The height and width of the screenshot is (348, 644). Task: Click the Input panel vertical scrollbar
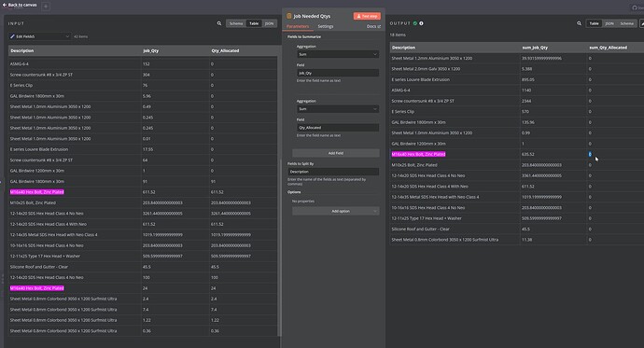[280, 248]
